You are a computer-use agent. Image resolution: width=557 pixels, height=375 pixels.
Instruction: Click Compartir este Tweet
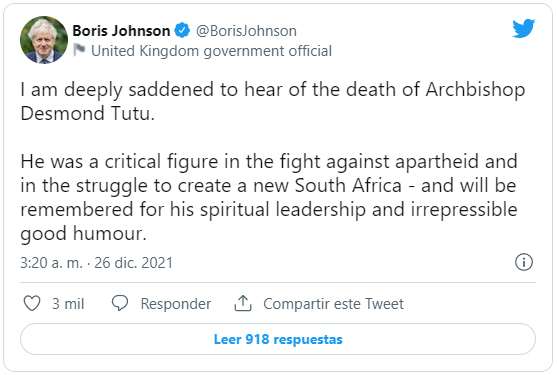click(x=333, y=304)
